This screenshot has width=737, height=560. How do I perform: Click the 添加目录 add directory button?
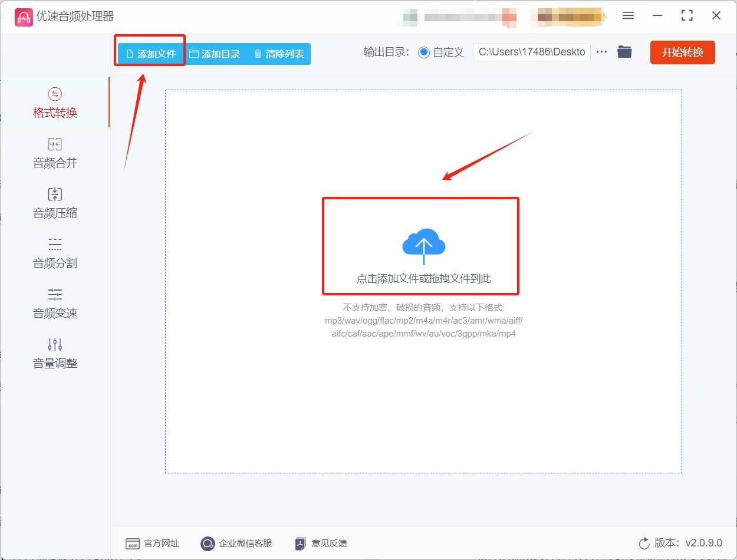click(x=216, y=52)
